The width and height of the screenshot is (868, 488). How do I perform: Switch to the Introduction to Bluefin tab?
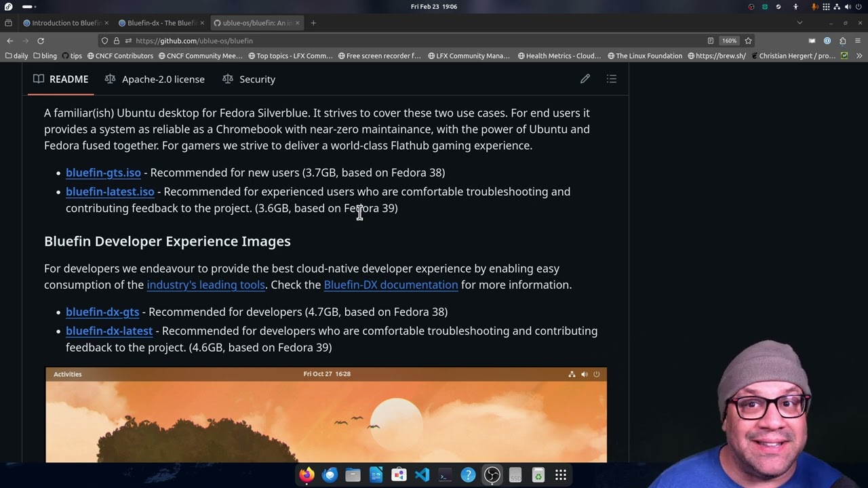point(65,23)
